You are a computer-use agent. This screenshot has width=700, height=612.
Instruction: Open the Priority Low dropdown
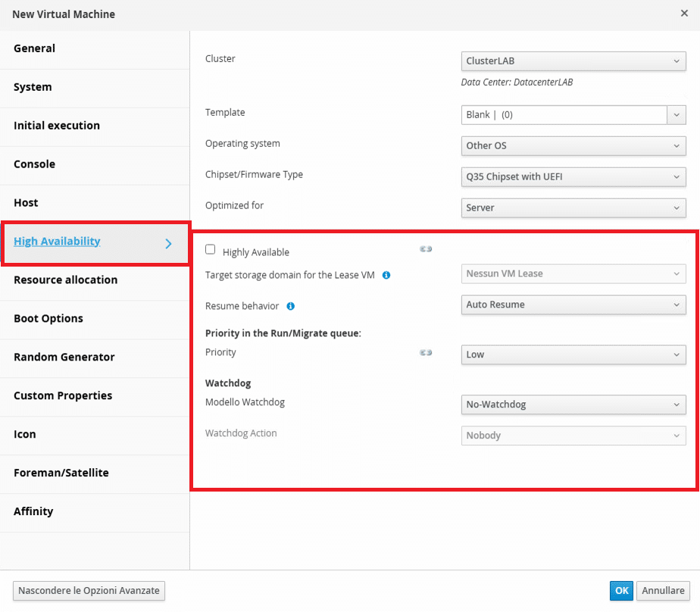[x=573, y=355]
